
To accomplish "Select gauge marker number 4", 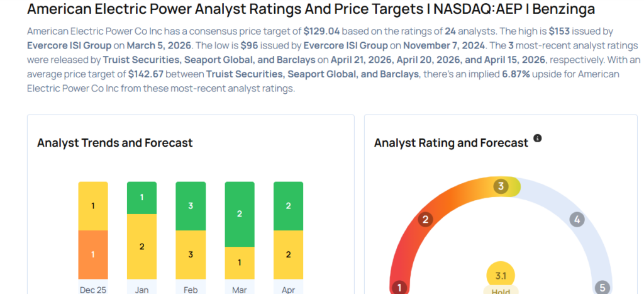I will click(x=577, y=220).
